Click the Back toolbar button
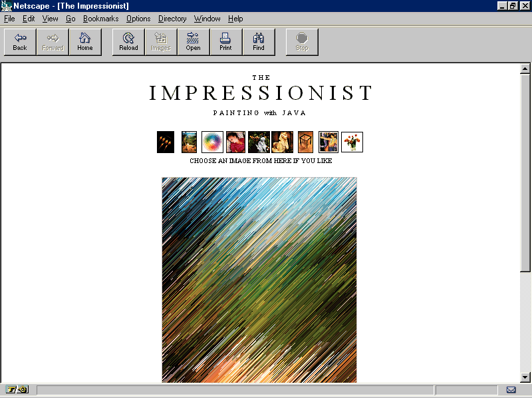 (x=20, y=42)
